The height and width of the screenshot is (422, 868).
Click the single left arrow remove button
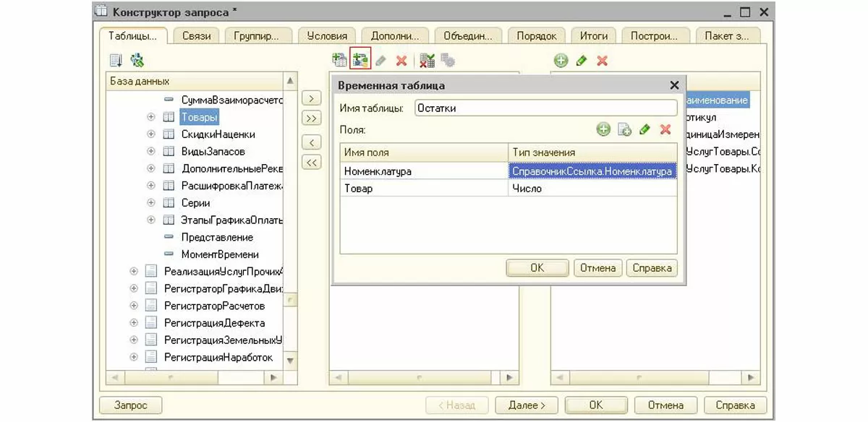(x=311, y=143)
